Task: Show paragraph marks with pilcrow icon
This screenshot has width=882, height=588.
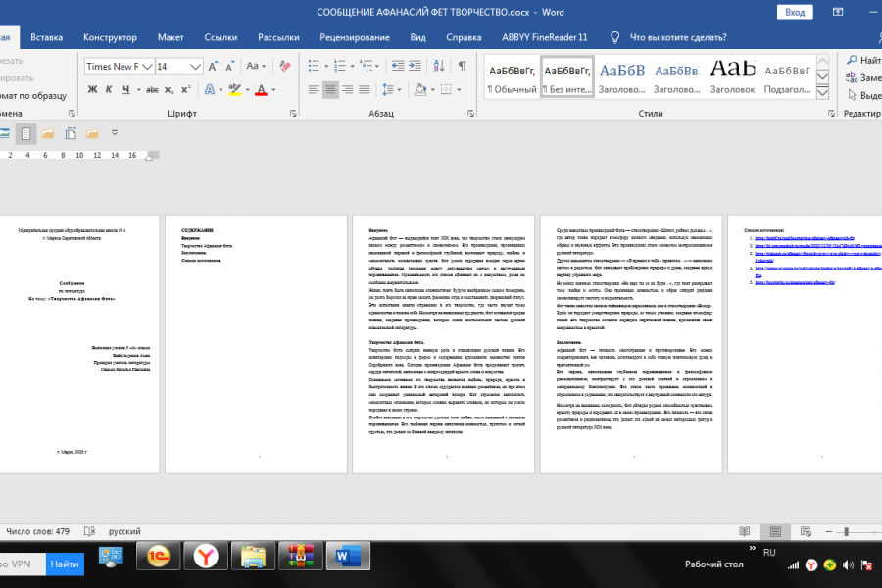Action: click(462, 66)
